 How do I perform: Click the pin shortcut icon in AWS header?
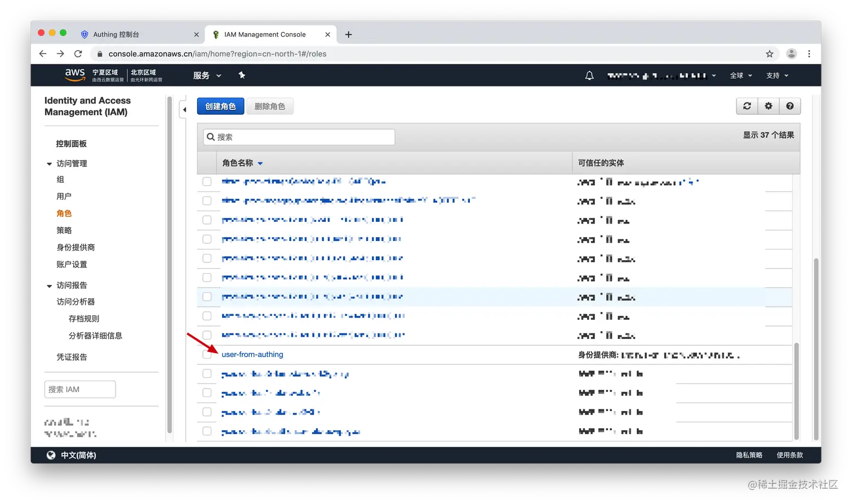tap(242, 75)
